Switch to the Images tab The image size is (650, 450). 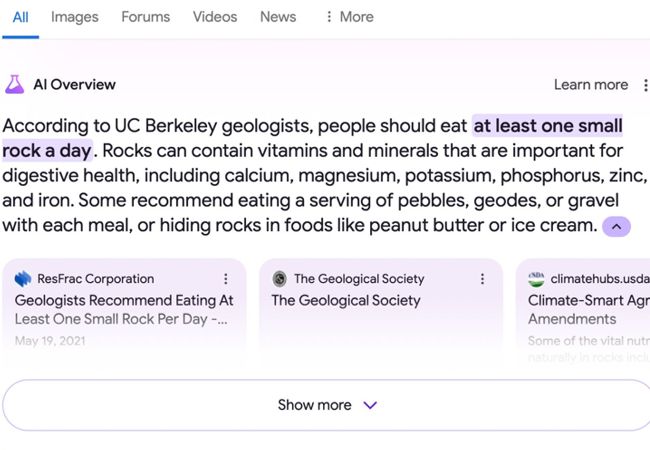pos(75,17)
